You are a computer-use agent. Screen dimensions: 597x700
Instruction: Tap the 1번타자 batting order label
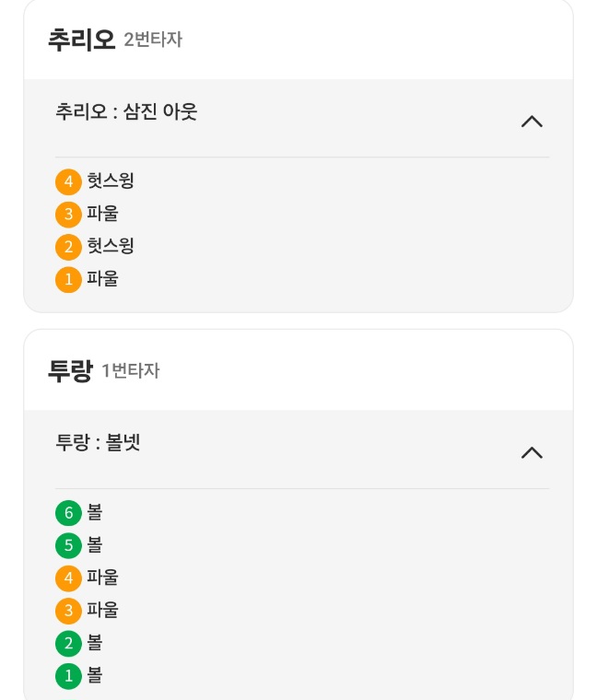click(131, 371)
